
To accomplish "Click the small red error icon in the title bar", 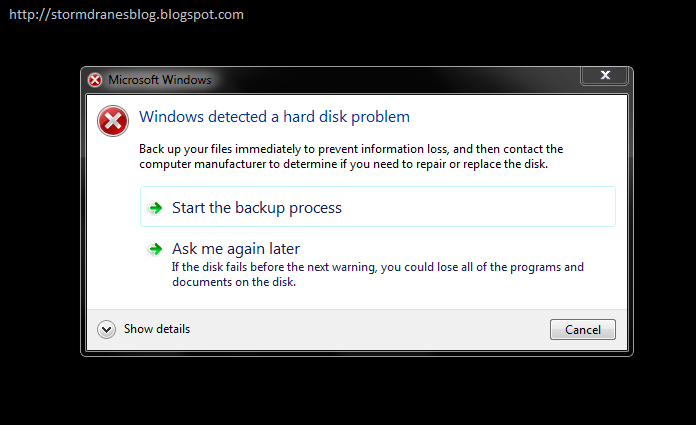I will point(95,80).
